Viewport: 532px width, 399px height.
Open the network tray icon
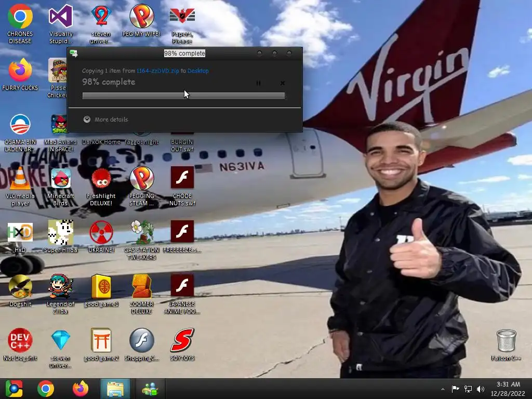pyautogui.click(x=468, y=389)
